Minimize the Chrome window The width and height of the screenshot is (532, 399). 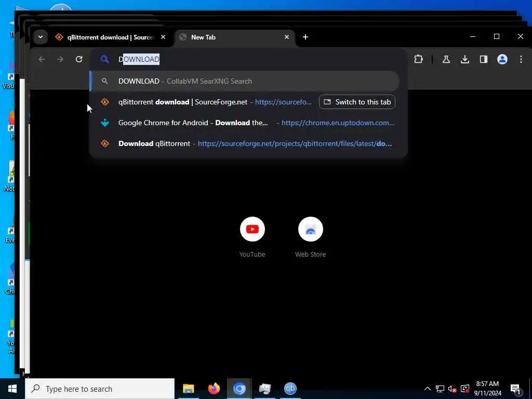tap(473, 37)
